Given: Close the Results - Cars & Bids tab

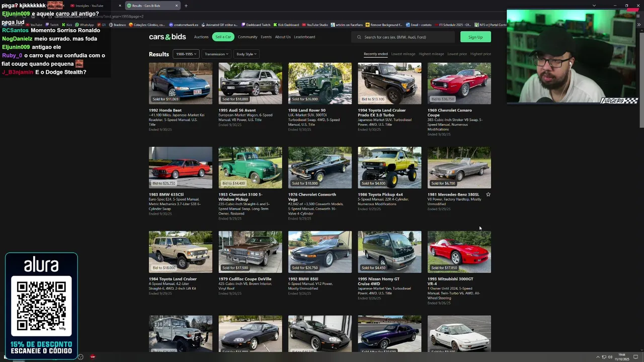Looking at the screenshot, I should point(176,6).
